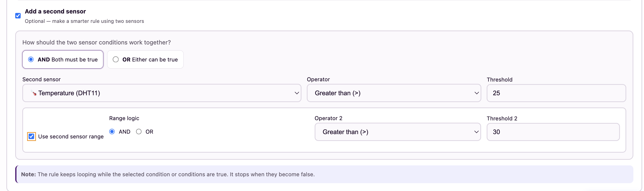Open the first Operator Greater than dropdown

[394, 93]
